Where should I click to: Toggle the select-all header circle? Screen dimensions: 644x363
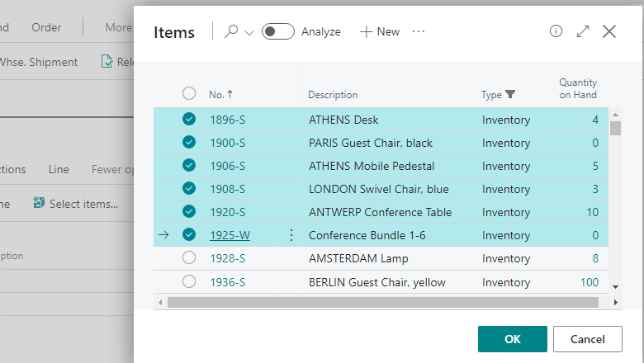(x=189, y=93)
